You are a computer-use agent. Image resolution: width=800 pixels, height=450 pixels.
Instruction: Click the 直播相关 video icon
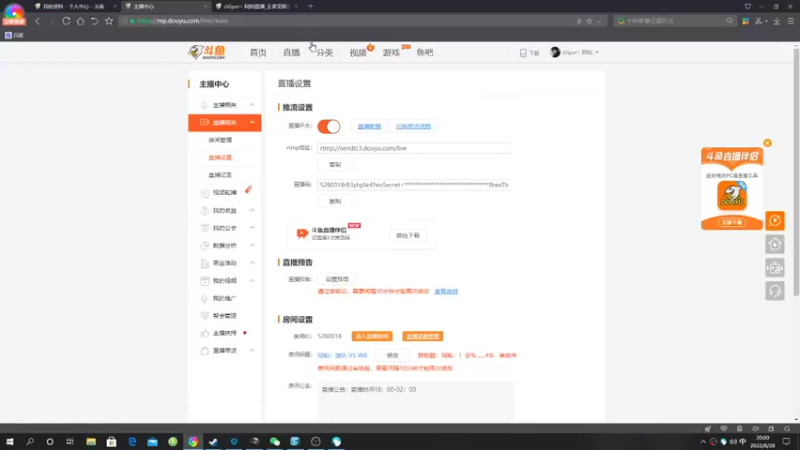point(205,122)
